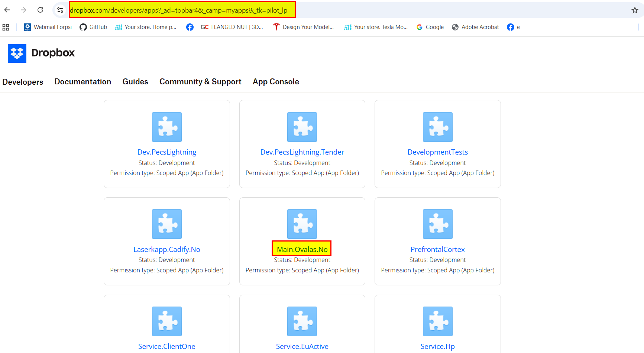Bookmark this page with the star icon
The height and width of the screenshot is (353, 644).
635,10
